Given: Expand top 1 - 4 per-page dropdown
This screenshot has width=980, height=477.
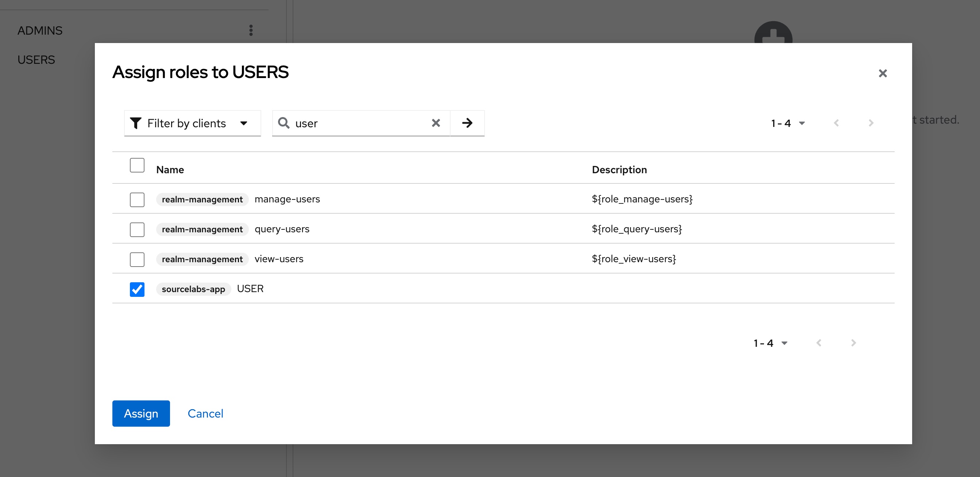Looking at the screenshot, I should tap(787, 123).
